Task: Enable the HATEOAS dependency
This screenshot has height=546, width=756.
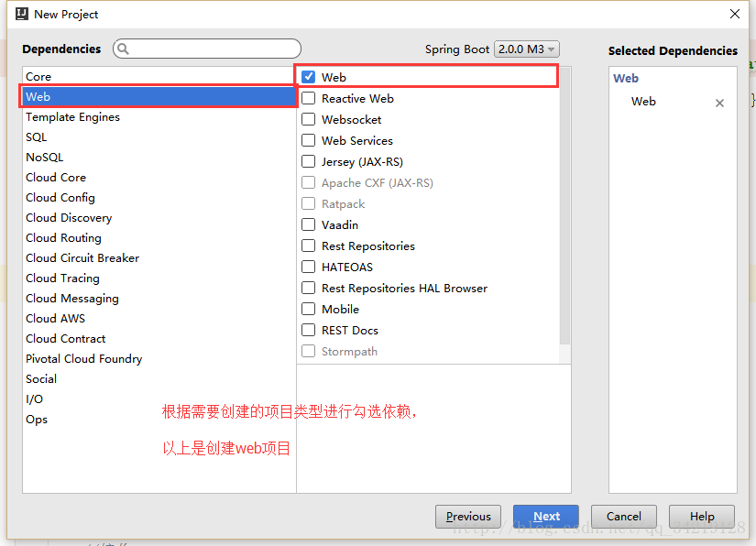Action: (x=309, y=267)
